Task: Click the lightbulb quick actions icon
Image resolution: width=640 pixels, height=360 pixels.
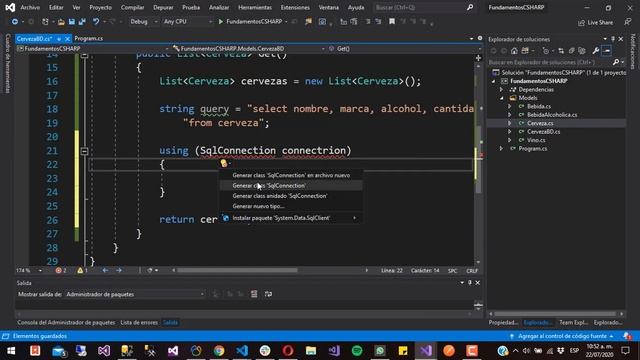Action: (x=224, y=163)
